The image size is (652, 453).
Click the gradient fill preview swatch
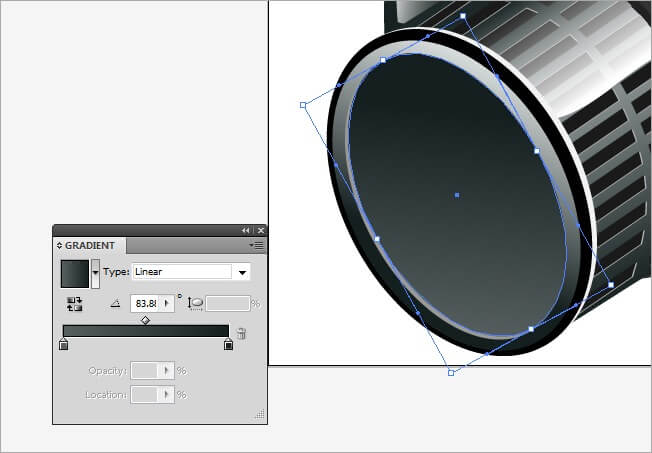[75, 274]
